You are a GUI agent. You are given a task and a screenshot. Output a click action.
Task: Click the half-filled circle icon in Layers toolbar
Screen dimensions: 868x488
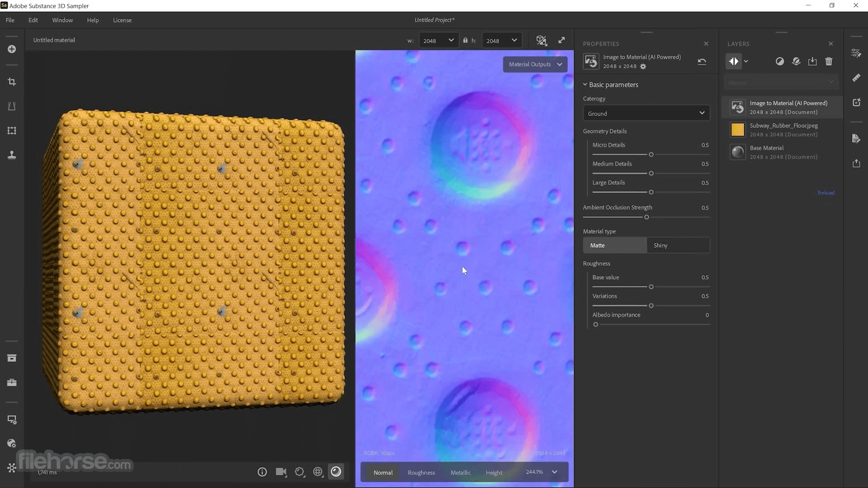point(780,61)
